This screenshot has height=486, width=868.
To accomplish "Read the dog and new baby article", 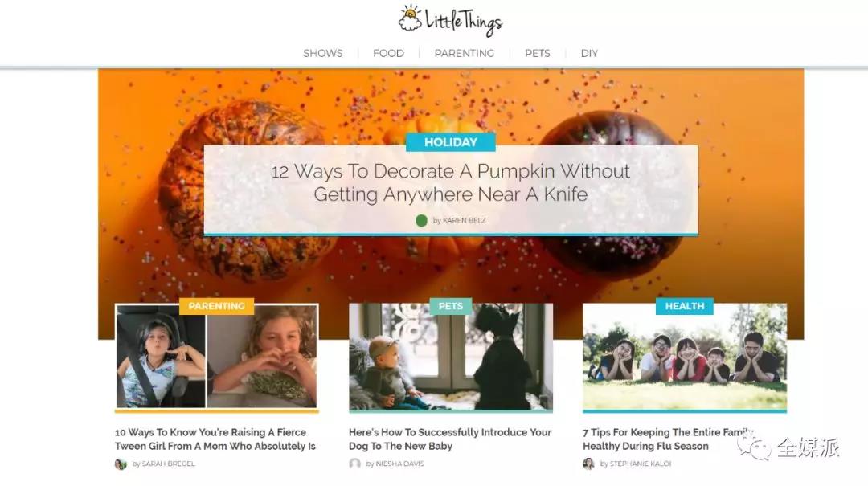I will click(450, 439).
